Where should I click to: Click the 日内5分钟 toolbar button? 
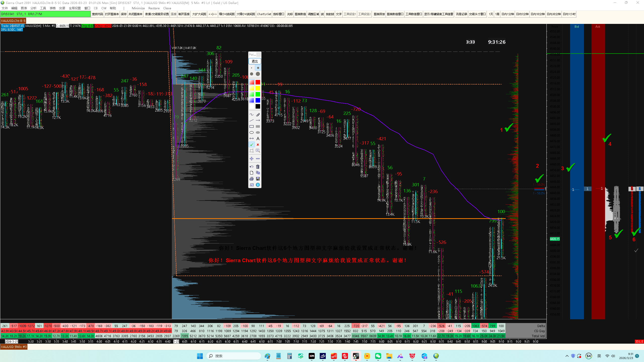(x=522, y=14)
